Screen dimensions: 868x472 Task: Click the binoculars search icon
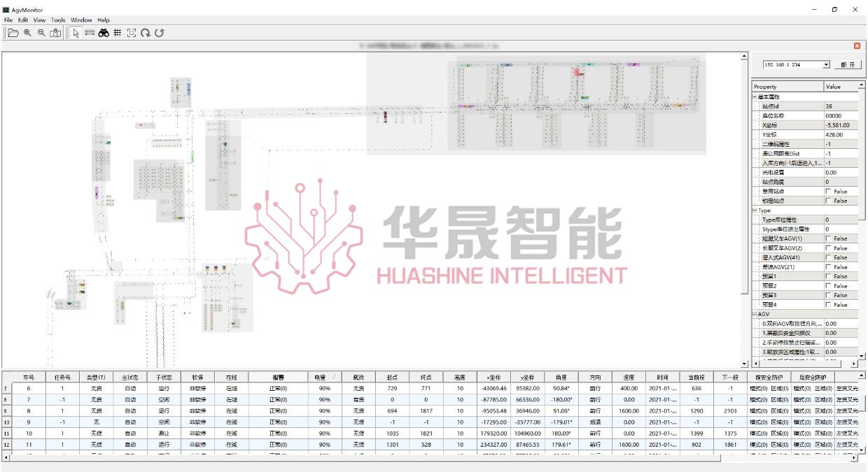coord(104,33)
